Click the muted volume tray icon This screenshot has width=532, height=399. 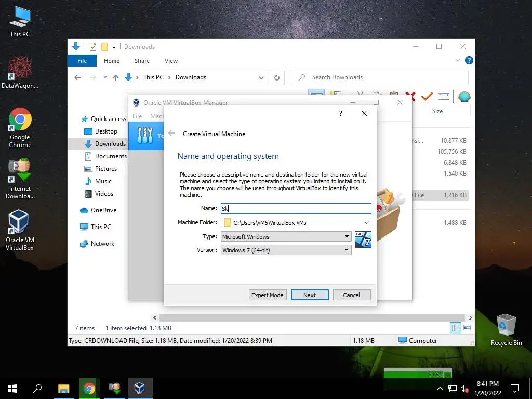464,389
